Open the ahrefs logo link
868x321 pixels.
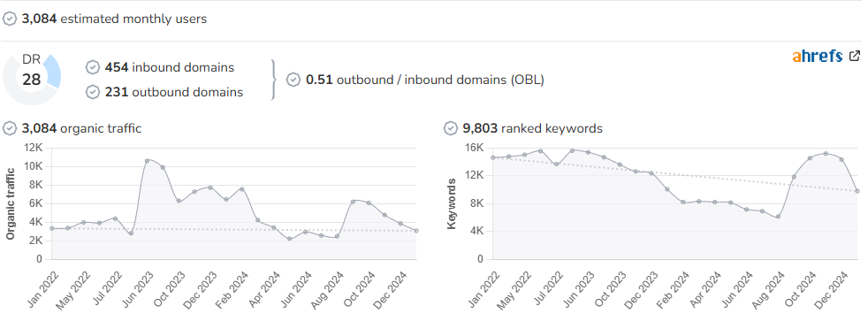click(x=818, y=56)
